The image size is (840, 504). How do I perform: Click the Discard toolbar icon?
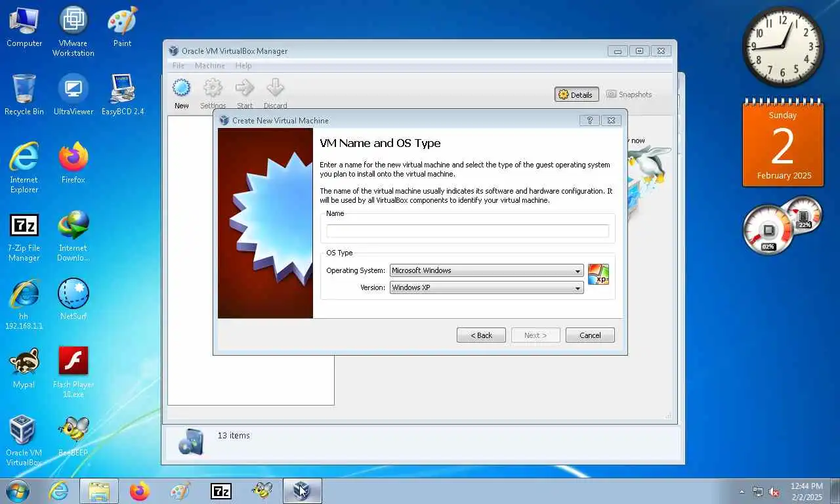coord(275,94)
